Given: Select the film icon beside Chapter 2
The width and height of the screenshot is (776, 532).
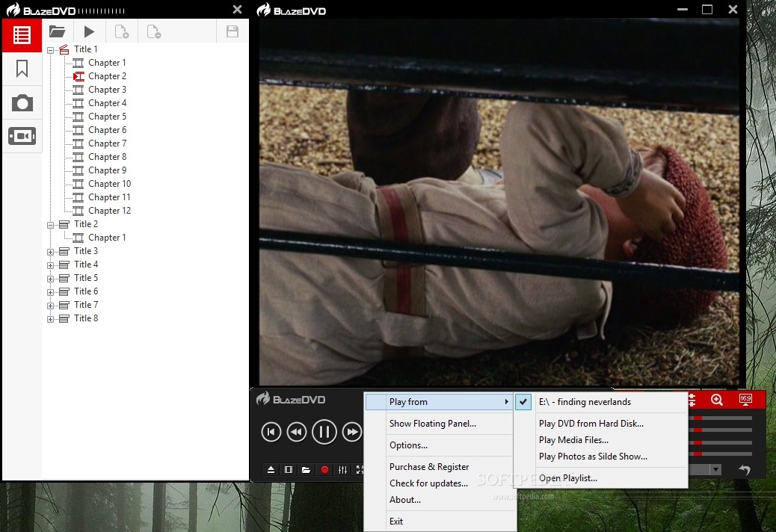Looking at the screenshot, I should [x=78, y=76].
